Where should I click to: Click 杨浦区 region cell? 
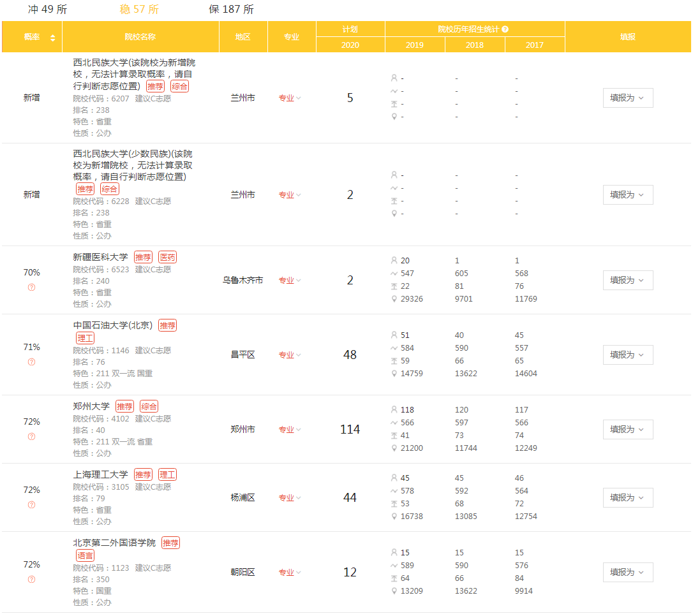[x=242, y=498]
